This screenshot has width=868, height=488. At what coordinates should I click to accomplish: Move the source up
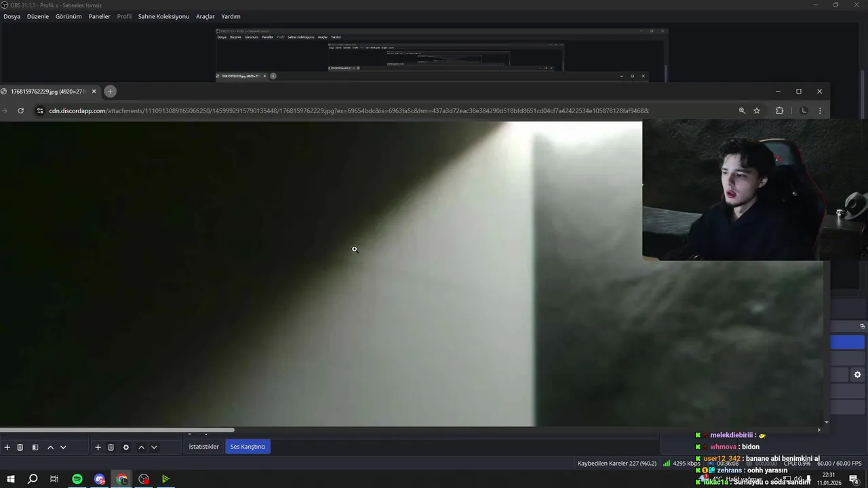(x=141, y=447)
